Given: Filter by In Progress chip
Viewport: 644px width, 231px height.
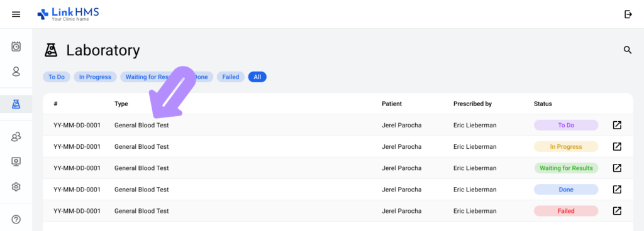Looking at the screenshot, I should pos(96,77).
